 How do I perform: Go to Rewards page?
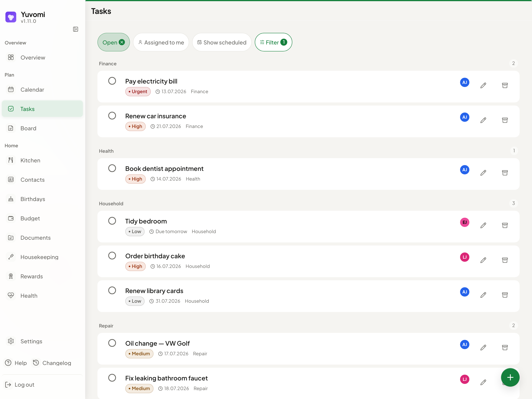click(42, 276)
